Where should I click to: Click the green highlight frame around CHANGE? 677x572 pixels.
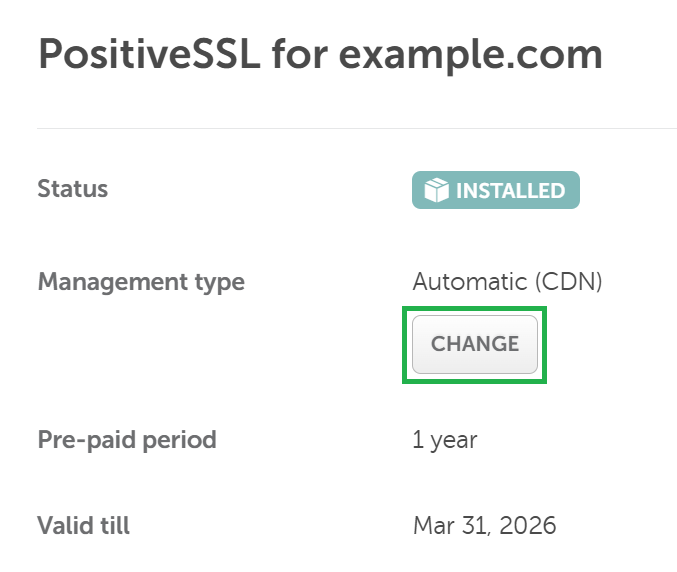tap(475, 308)
